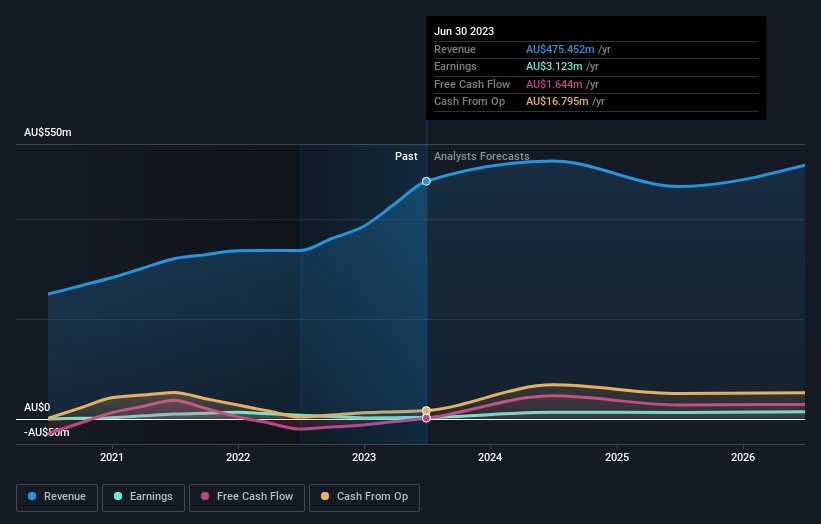The height and width of the screenshot is (524, 821).
Task: Click the AU$1.644m free cash flow value
Action: coord(554,84)
